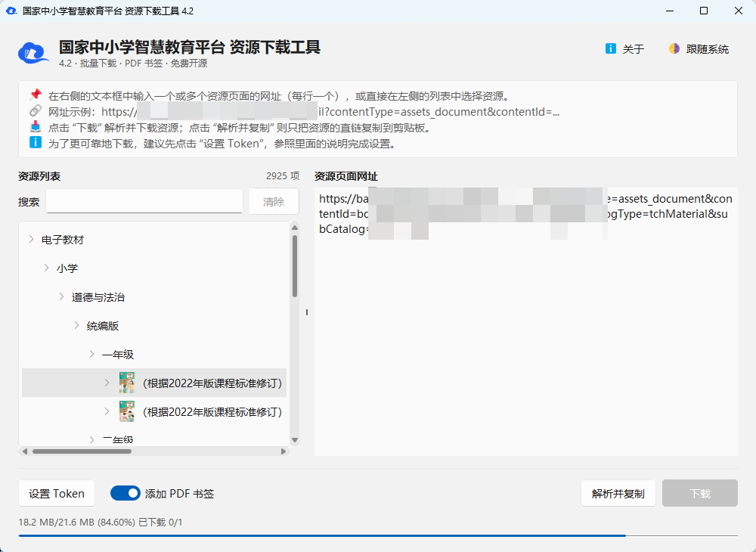The width and height of the screenshot is (756, 552).
Task: Click the title bar app icon
Action: [11, 11]
